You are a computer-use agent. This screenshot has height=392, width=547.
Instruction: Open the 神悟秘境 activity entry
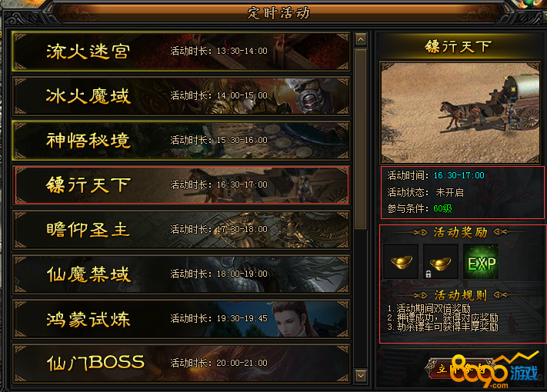pos(181,141)
